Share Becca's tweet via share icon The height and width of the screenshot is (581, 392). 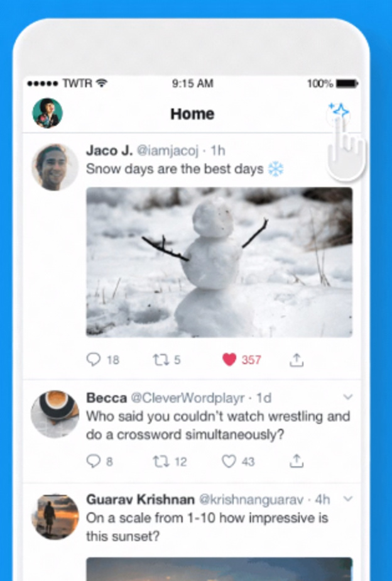(297, 462)
